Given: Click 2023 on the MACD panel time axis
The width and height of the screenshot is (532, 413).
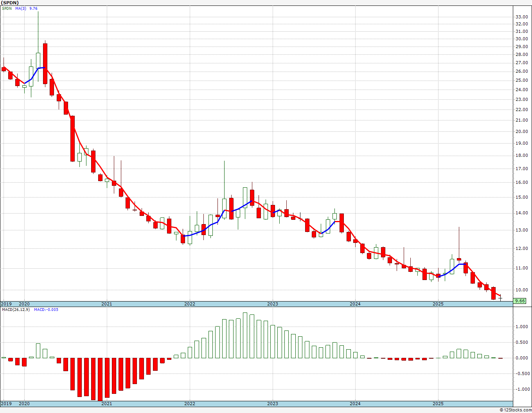Looking at the screenshot, I should click(x=273, y=404).
